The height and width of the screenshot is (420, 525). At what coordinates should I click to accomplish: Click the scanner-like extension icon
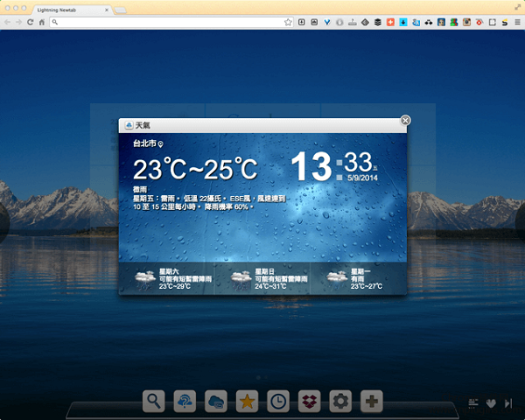point(353,22)
